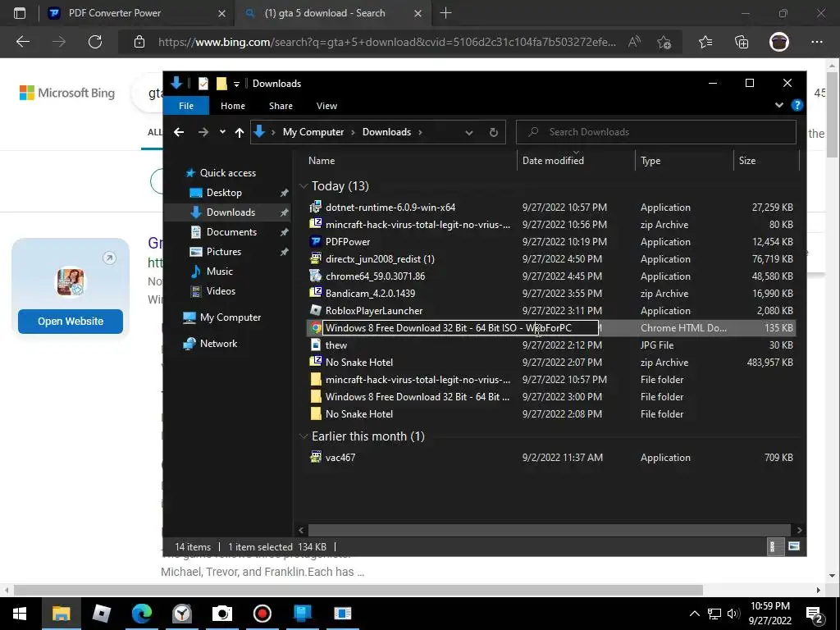
Task: Open the Properties quick access icon in Explorer title bar
Action: [203, 84]
